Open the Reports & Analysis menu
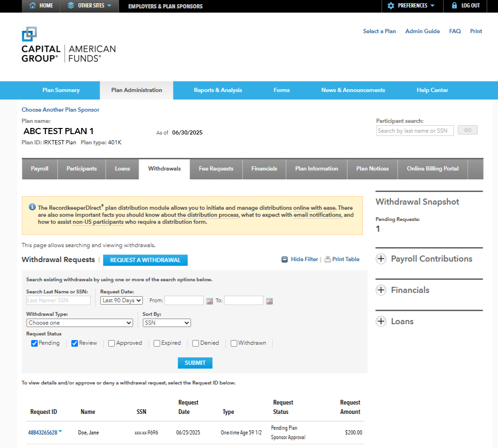The height and width of the screenshot is (448, 498). [218, 90]
